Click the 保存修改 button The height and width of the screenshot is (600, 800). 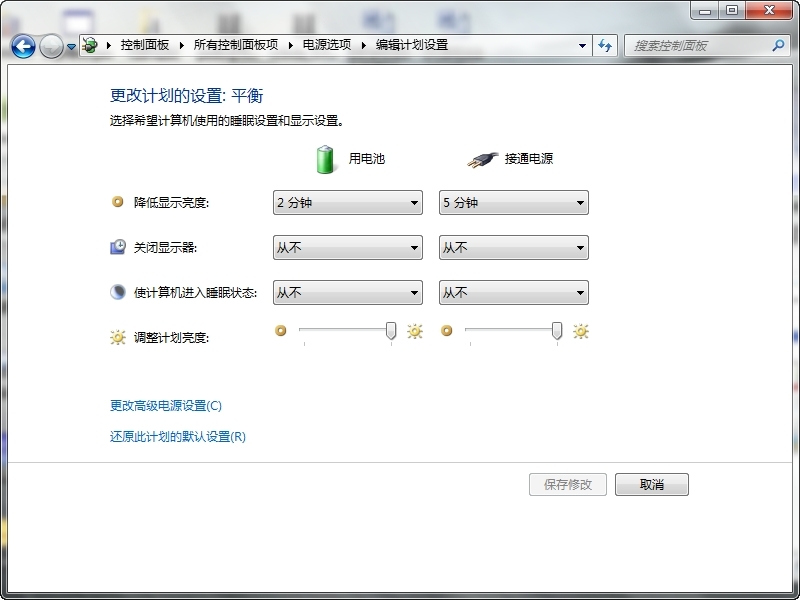coord(568,484)
